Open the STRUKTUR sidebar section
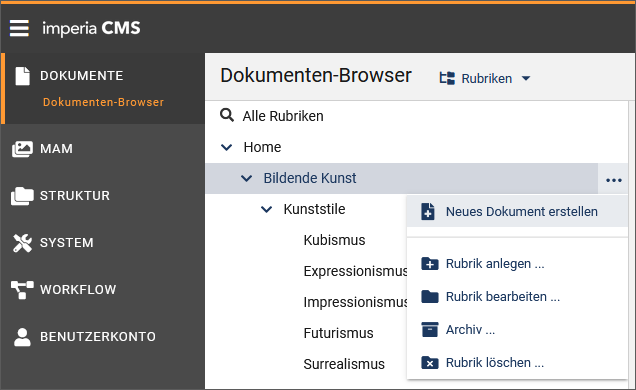The height and width of the screenshot is (390, 636). [x=75, y=196]
